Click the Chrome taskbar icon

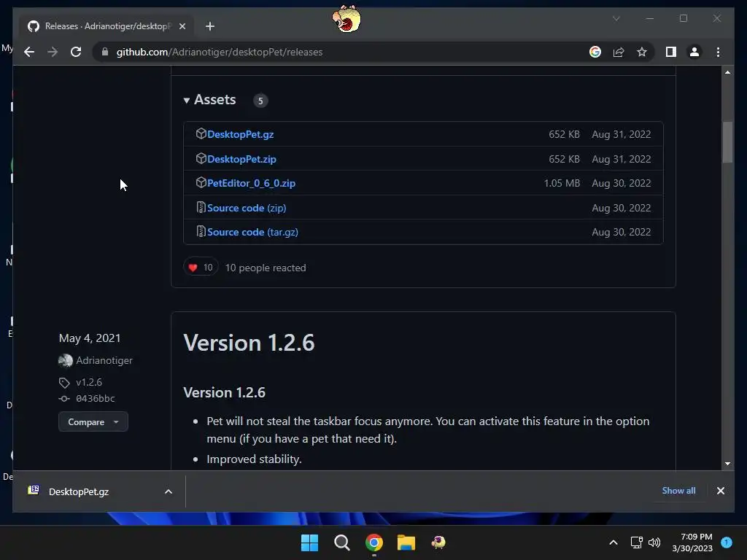click(374, 542)
